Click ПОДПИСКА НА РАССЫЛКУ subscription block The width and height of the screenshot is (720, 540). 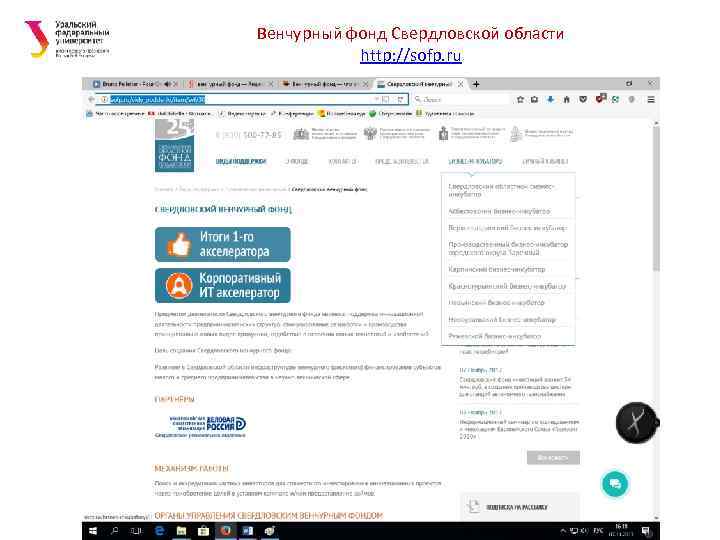click(x=520, y=507)
